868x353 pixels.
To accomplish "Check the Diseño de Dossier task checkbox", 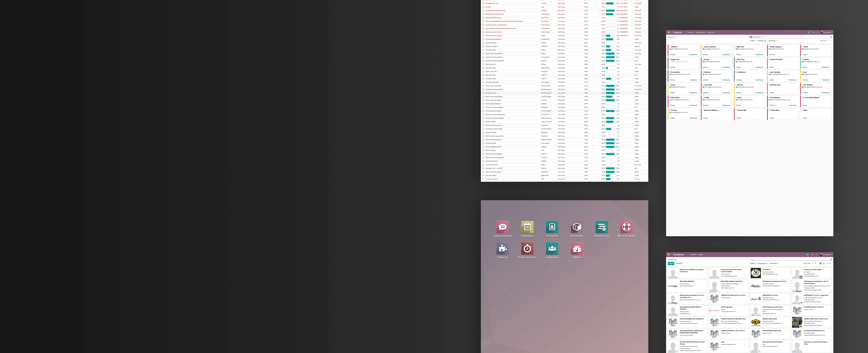I will (483, 43).
